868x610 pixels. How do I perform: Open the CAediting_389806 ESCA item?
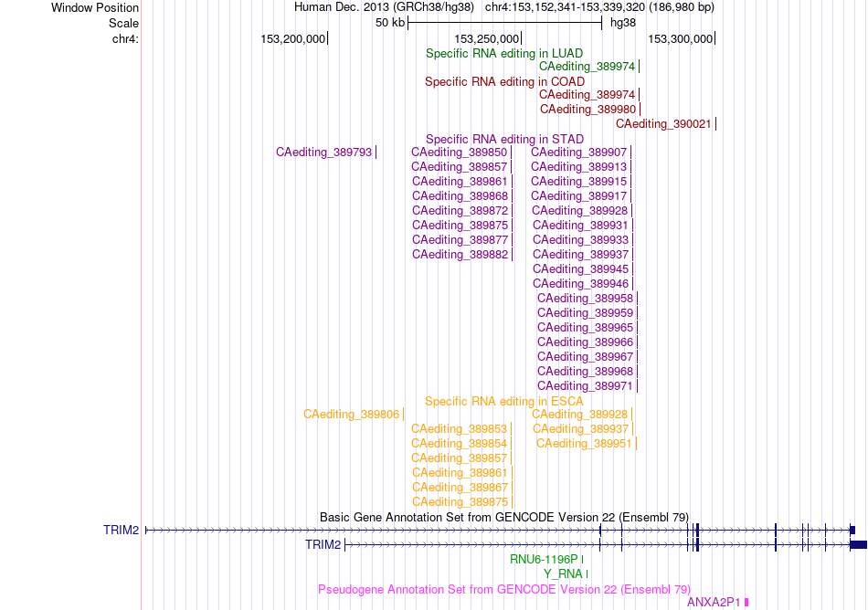coord(351,415)
